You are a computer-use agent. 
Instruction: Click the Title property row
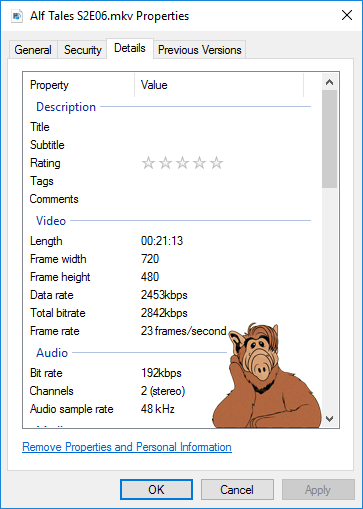tap(167, 127)
